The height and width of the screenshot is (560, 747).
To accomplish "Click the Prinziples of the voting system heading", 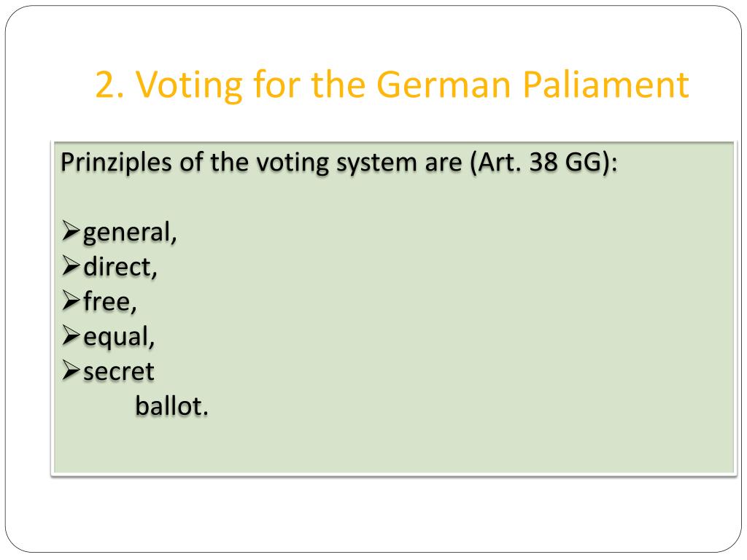I will coord(338,163).
